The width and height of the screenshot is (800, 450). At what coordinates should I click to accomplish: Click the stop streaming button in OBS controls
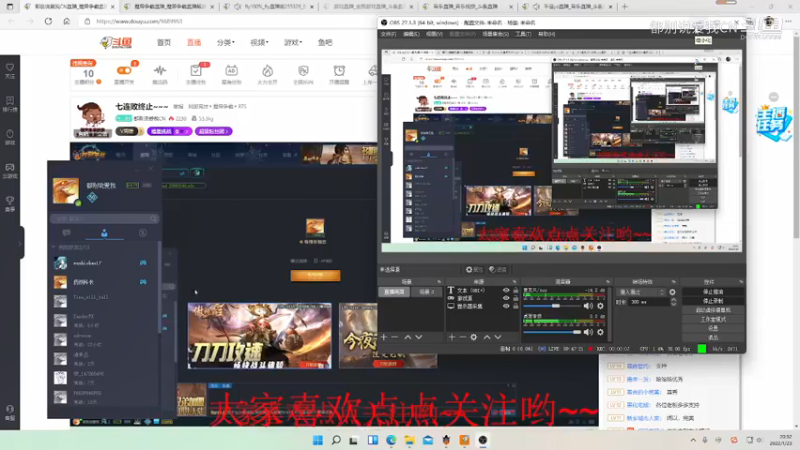point(713,292)
